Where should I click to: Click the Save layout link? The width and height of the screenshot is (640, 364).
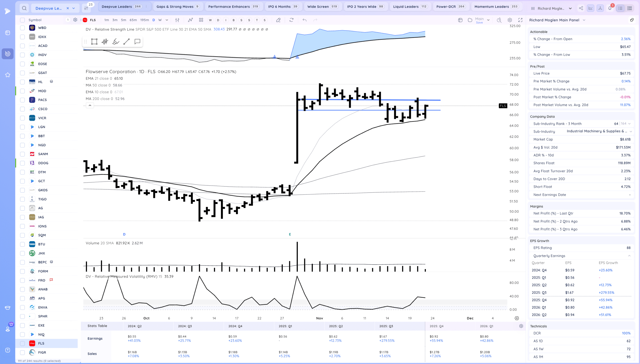click(479, 22)
